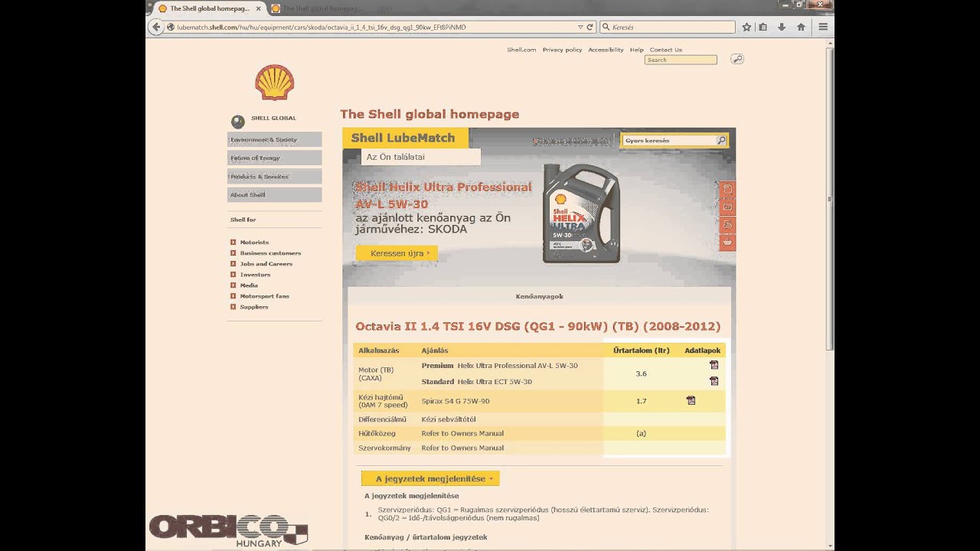Open Products & Services menu item
The image size is (980, 551).
[274, 176]
